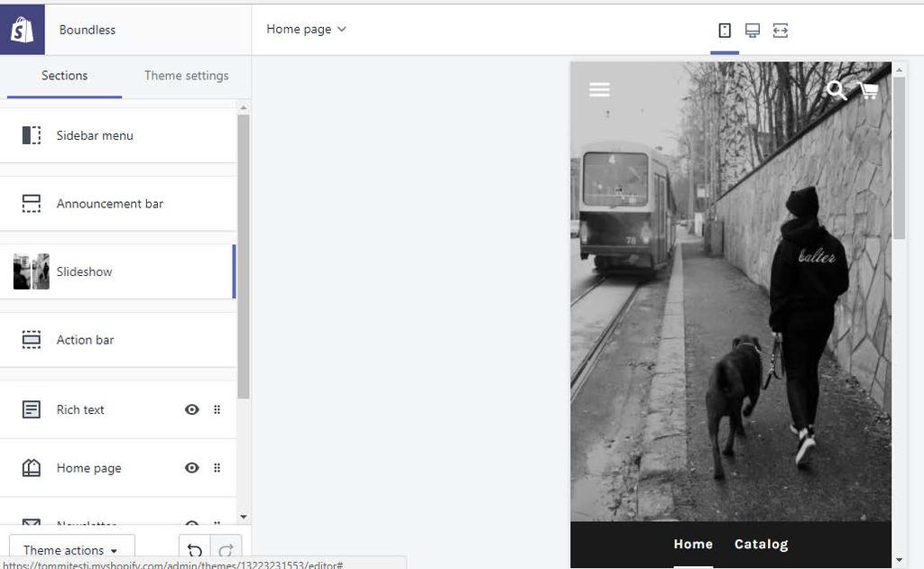
Task: Open the cart icon in store preview
Action: click(x=869, y=90)
